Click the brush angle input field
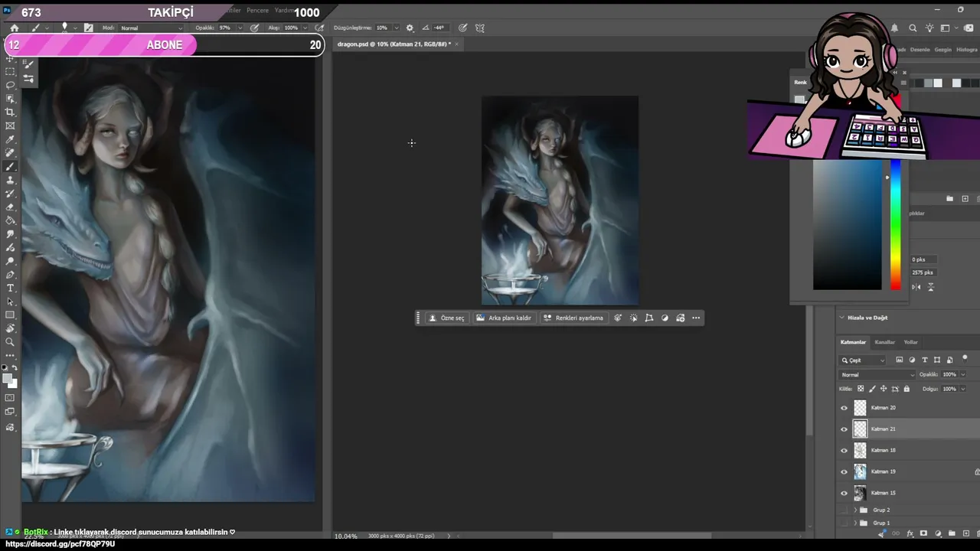This screenshot has height=551, width=980. click(439, 28)
